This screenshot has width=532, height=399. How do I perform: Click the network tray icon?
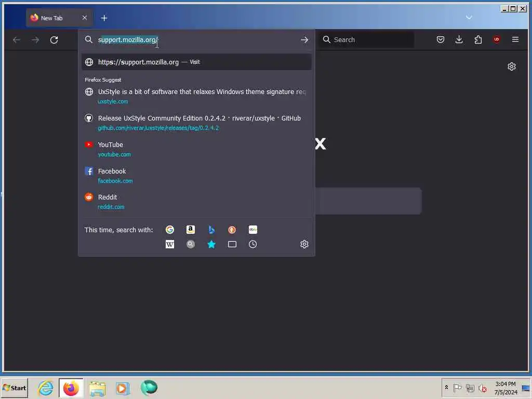click(x=470, y=388)
